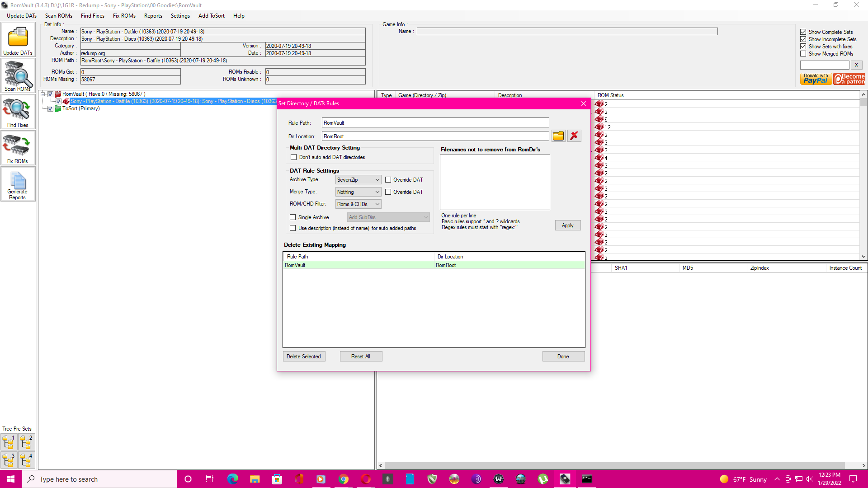This screenshot has height=488, width=868.
Task: Open the Scan ROMs menu
Action: pyautogui.click(x=59, y=16)
